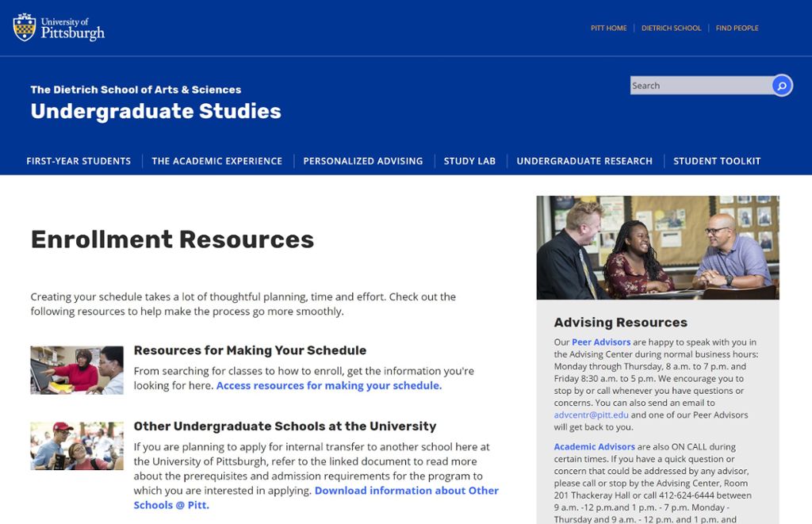Open the STUDENT TOOLKIT menu item

point(716,160)
